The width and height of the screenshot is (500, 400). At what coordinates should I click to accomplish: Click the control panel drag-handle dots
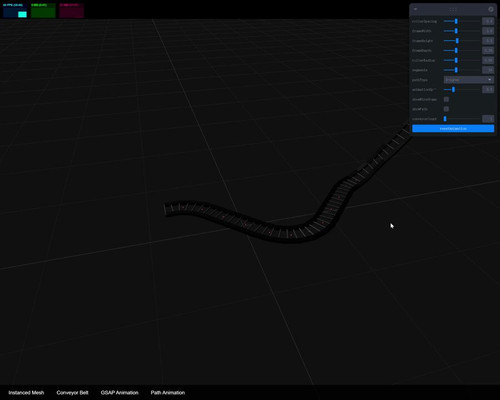453,9
